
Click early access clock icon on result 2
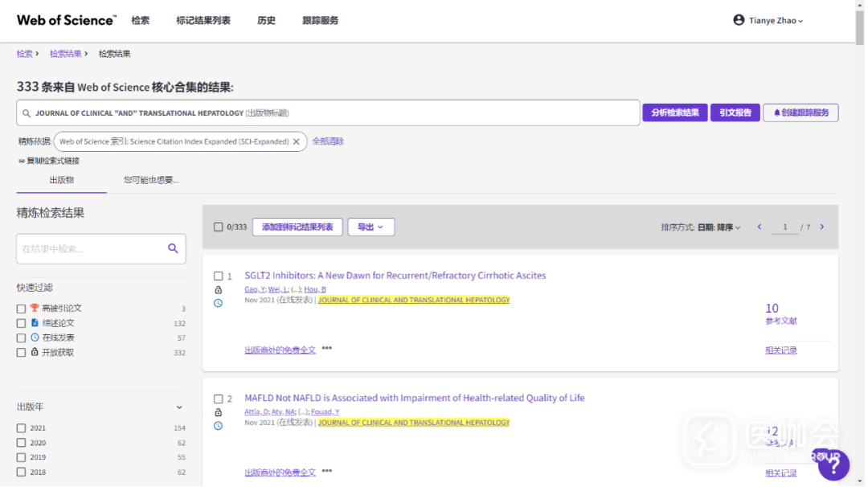218,426
